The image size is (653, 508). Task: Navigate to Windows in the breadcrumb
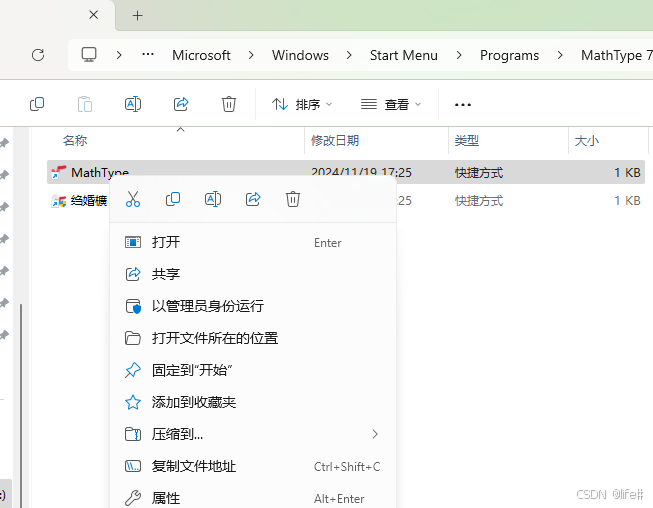tap(300, 55)
